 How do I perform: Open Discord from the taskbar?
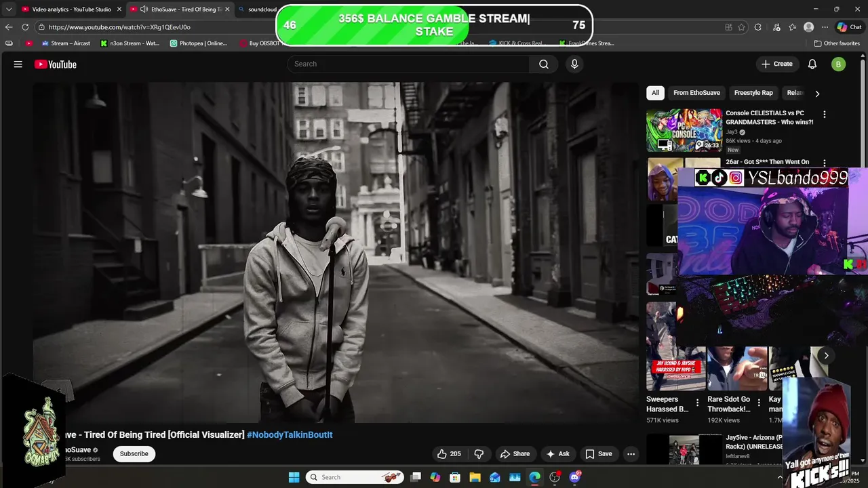tap(575, 477)
